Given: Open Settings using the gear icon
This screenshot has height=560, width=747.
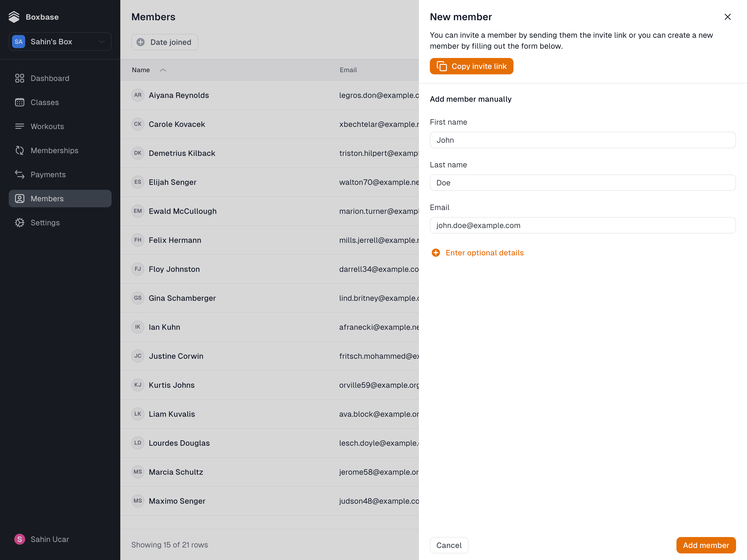Looking at the screenshot, I should [x=20, y=223].
